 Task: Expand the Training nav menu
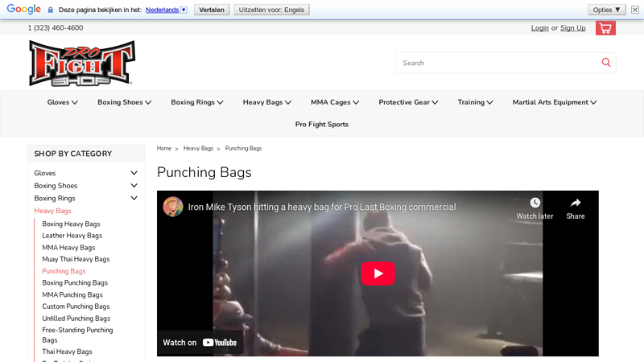(x=475, y=102)
